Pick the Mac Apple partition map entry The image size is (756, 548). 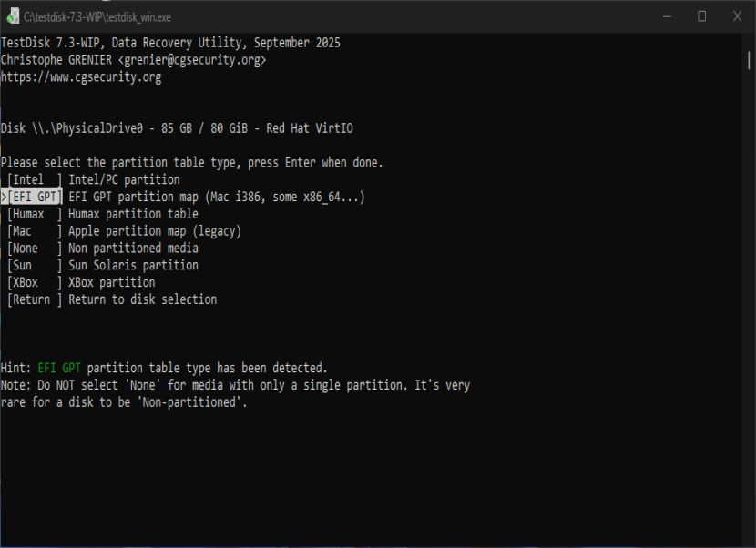pyautogui.click(x=124, y=231)
